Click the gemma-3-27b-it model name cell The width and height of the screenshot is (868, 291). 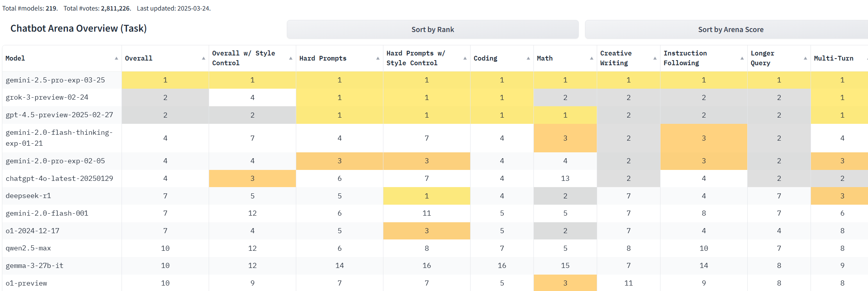click(34, 266)
